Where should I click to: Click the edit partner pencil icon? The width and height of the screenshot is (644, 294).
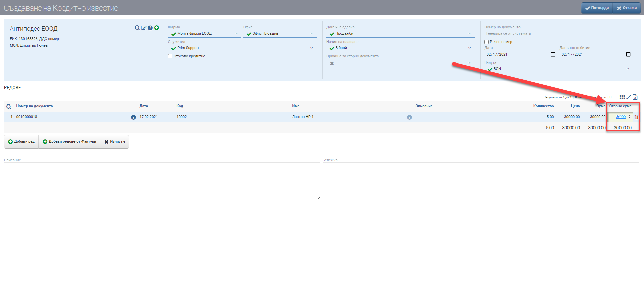tap(144, 28)
